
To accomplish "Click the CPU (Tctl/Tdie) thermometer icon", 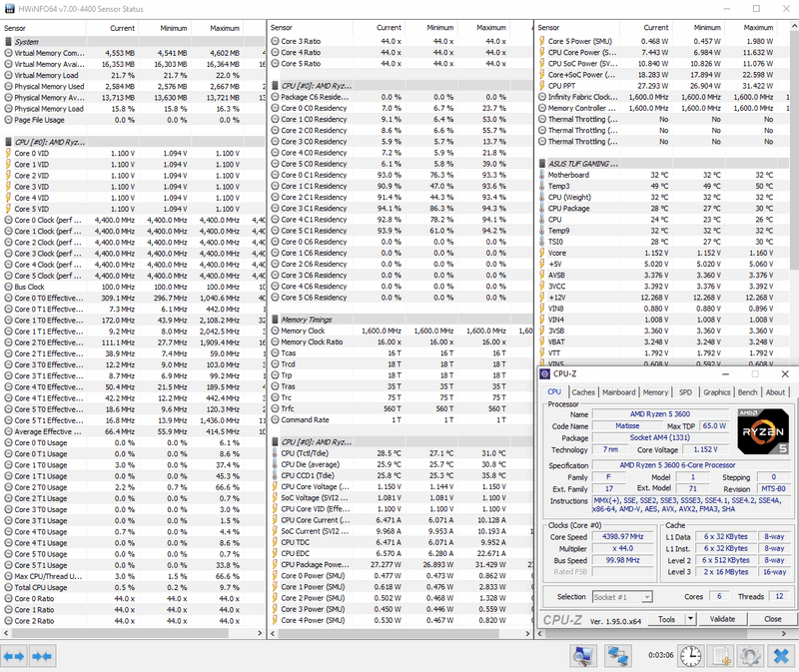I will tap(276, 453).
